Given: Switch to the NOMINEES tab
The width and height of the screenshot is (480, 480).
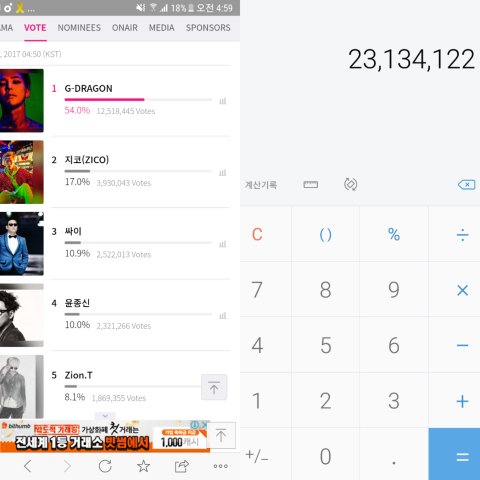Looking at the screenshot, I should [79, 28].
